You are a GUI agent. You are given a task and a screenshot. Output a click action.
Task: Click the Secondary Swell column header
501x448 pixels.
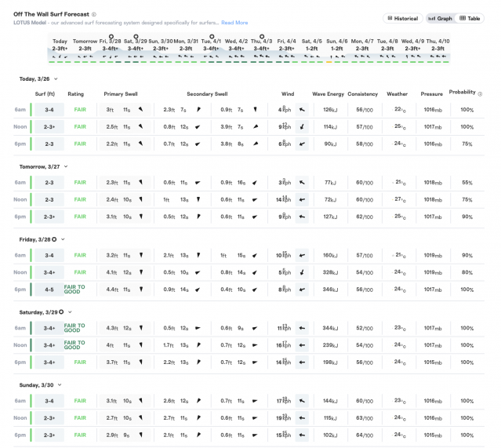coord(207,94)
